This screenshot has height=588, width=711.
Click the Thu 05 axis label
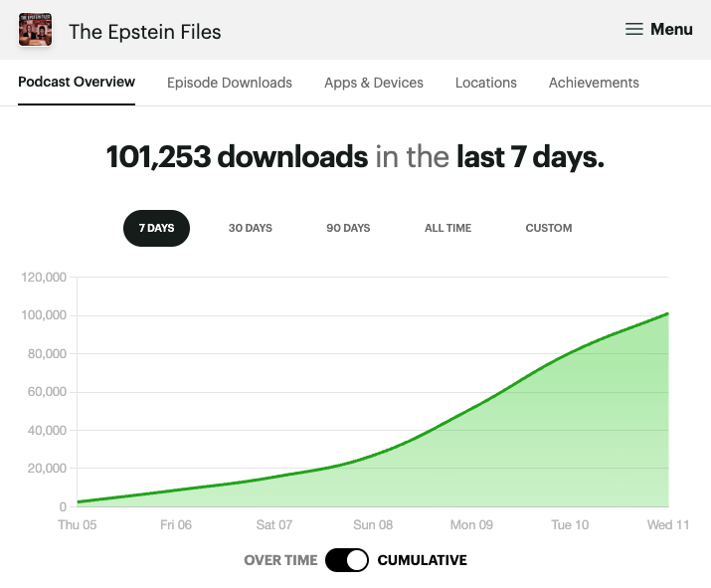(x=78, y=525)
